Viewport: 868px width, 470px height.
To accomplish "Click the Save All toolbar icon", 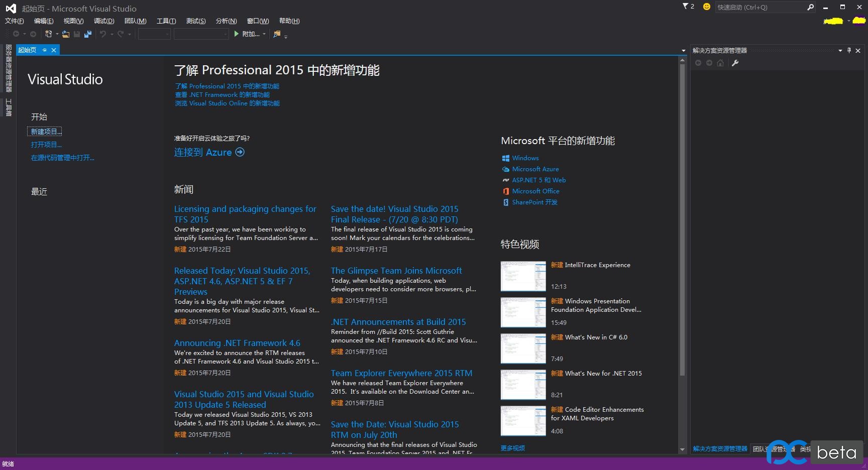I will click(88, 34).
